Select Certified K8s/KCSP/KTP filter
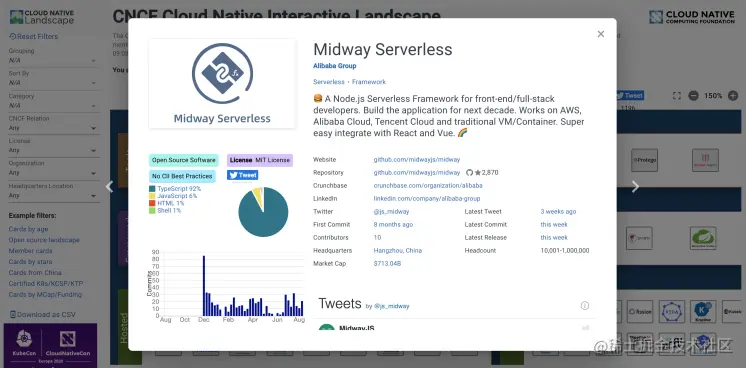 (x=46, y=284)
